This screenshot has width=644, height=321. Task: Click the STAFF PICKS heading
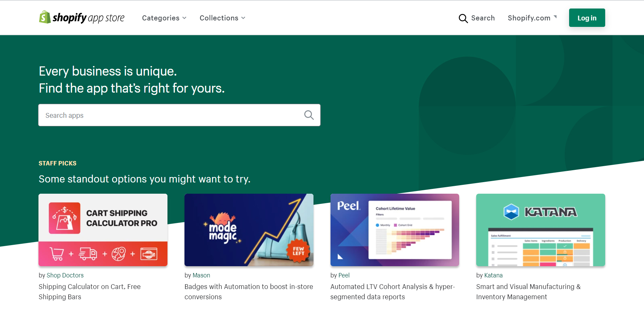[x=58, y=163]
